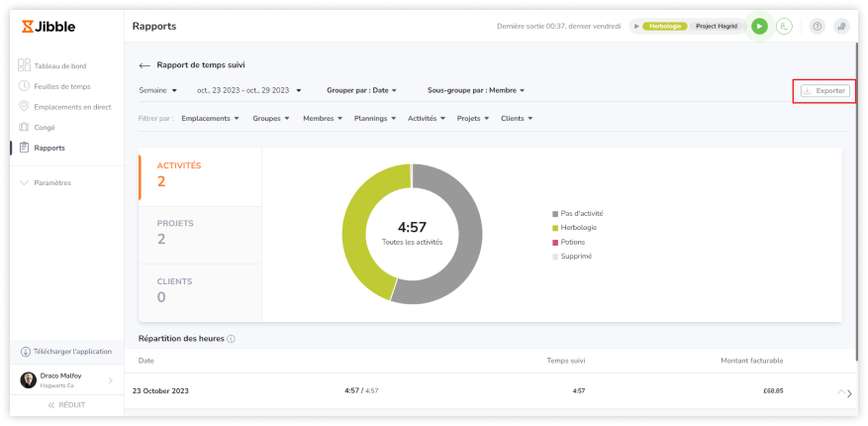Image resolution: width=868 pixels, height=426 pixels.
Task: Click Supprimé legend swatch
Action: (x=555, y=257)
